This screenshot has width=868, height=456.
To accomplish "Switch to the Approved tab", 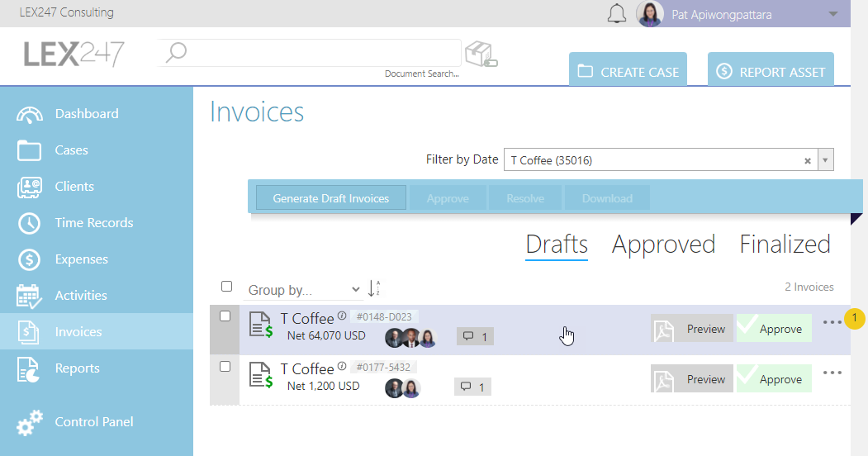I will 663,245.
